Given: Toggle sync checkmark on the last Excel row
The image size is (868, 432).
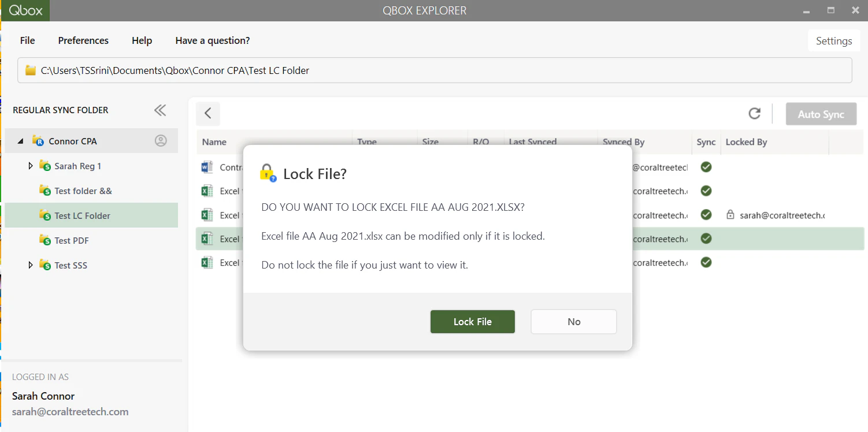Looking at the screenshot, I should [706, 262].
